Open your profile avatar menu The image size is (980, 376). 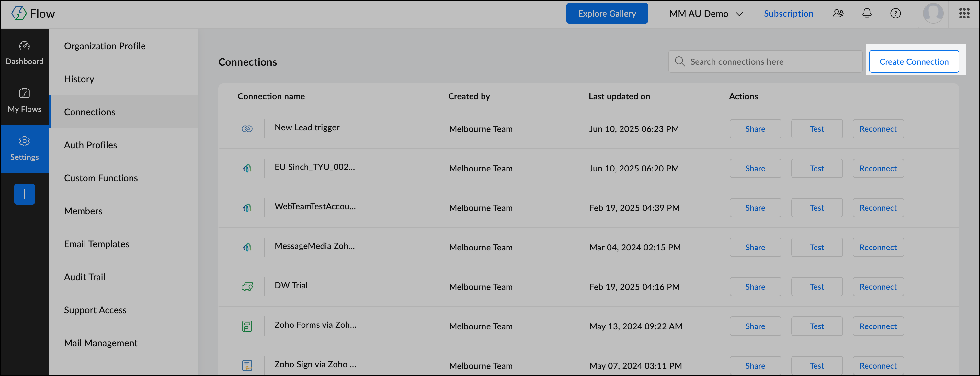point(933,13)
